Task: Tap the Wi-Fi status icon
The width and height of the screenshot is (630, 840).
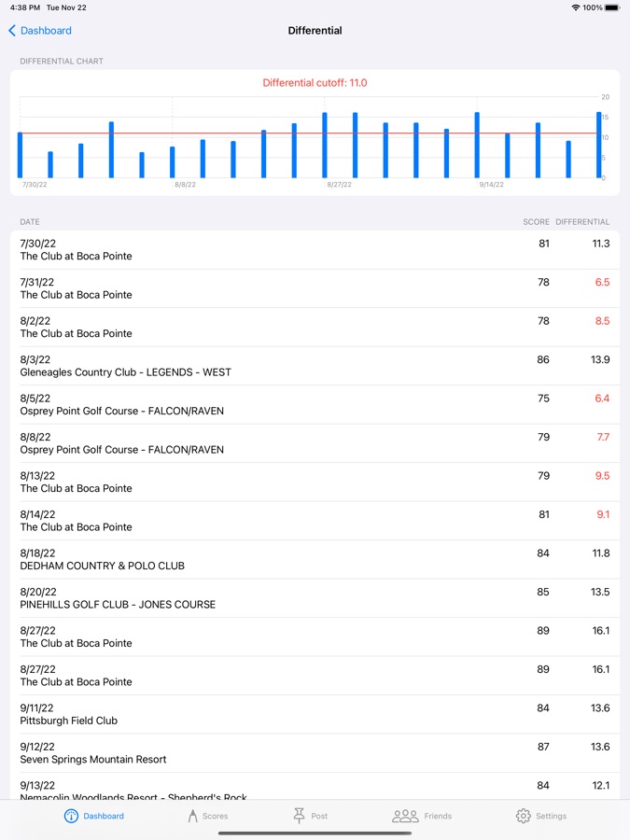Action: click(575, 7)
